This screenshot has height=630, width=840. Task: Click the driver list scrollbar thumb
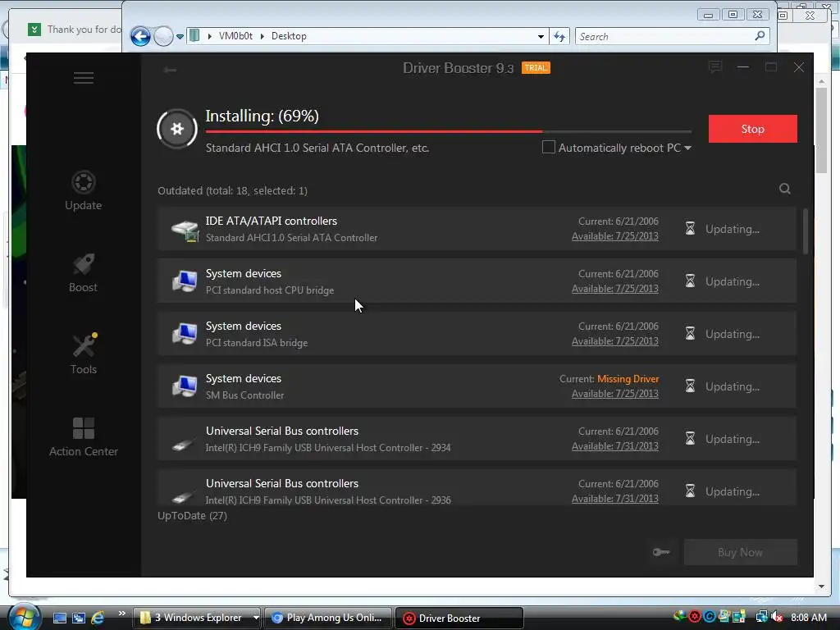806,231
